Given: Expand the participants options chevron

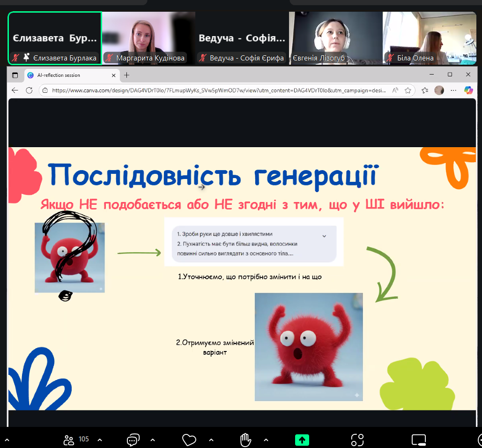Looking at the screenshot, I should [x=99, y=440].
